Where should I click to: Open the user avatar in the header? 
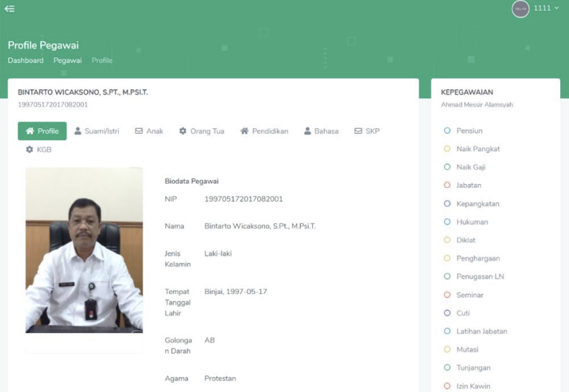pyautogui.click(x=520, y=9)
